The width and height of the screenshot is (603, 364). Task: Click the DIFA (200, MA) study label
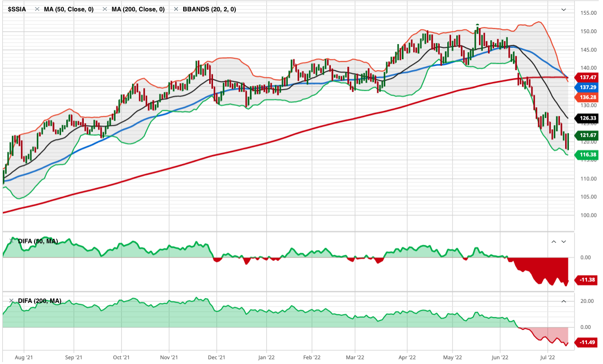coord(39,301)
